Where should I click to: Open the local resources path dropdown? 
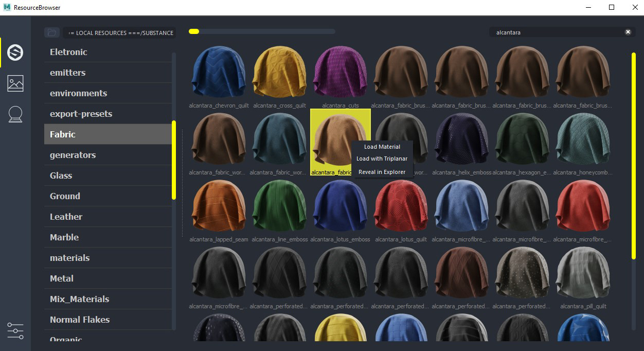pos(120,33)
